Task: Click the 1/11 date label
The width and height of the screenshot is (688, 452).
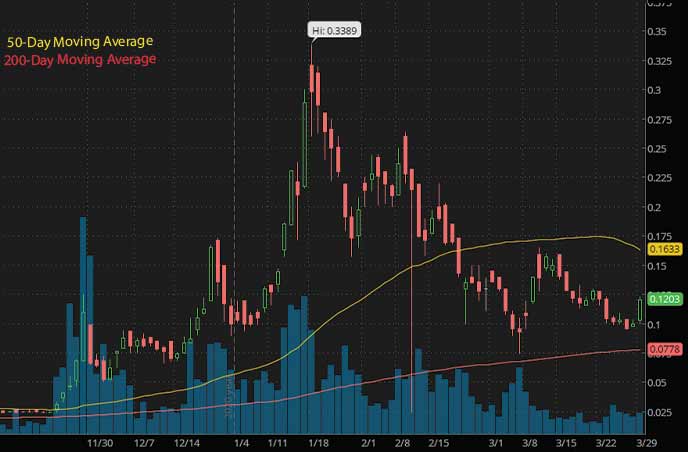Action: tap(277, 443)
